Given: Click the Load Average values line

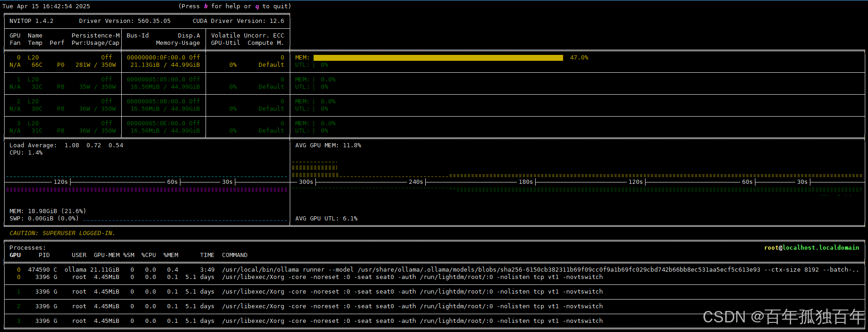Looking at the screenshot, I should (66, 145).
